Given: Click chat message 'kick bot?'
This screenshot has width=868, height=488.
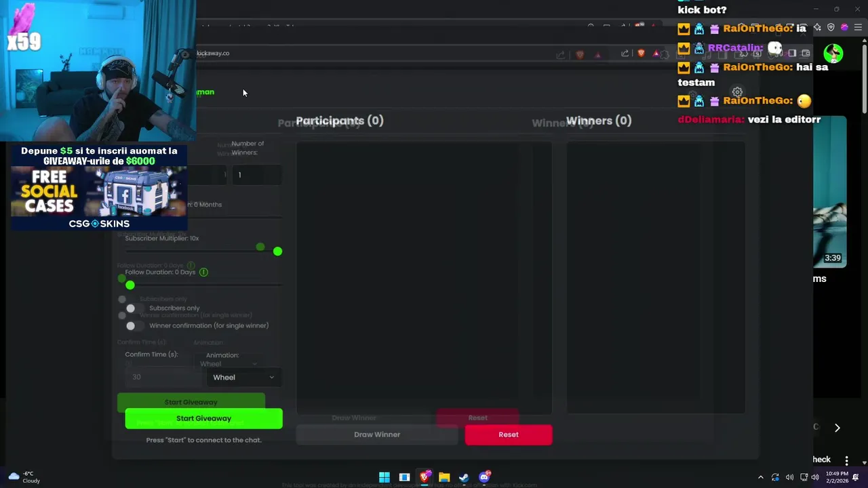Looking at the screenshot, I should point(702,10).
